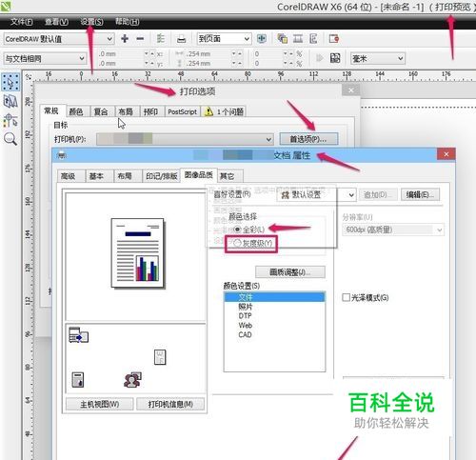
Task: Open the 查看(V) menu
Action: [x=56, y=22]
